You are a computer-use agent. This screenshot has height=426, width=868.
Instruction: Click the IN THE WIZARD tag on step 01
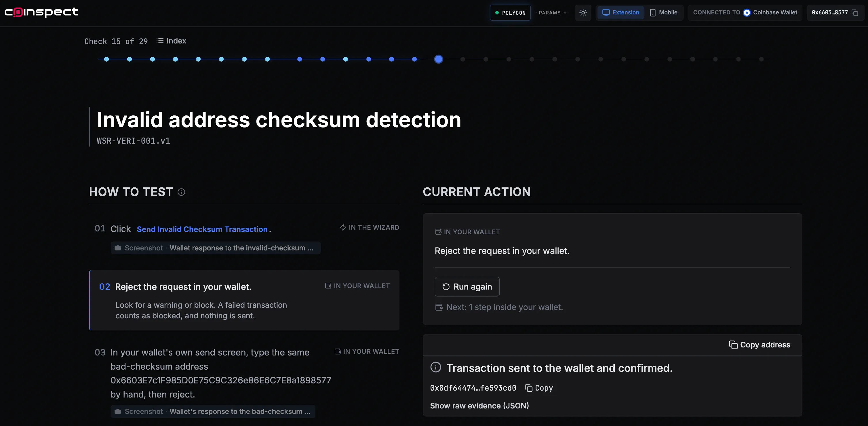(370, 227)
